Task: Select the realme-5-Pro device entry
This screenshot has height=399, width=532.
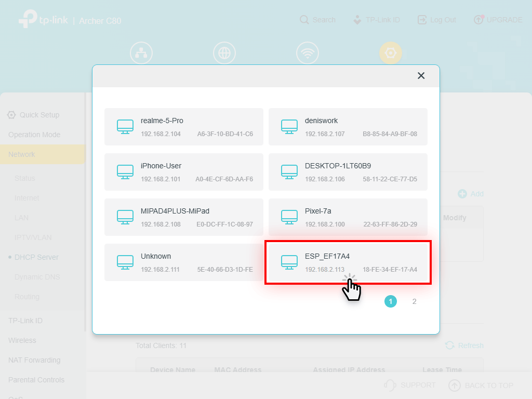Action: [x=184, y=126]
